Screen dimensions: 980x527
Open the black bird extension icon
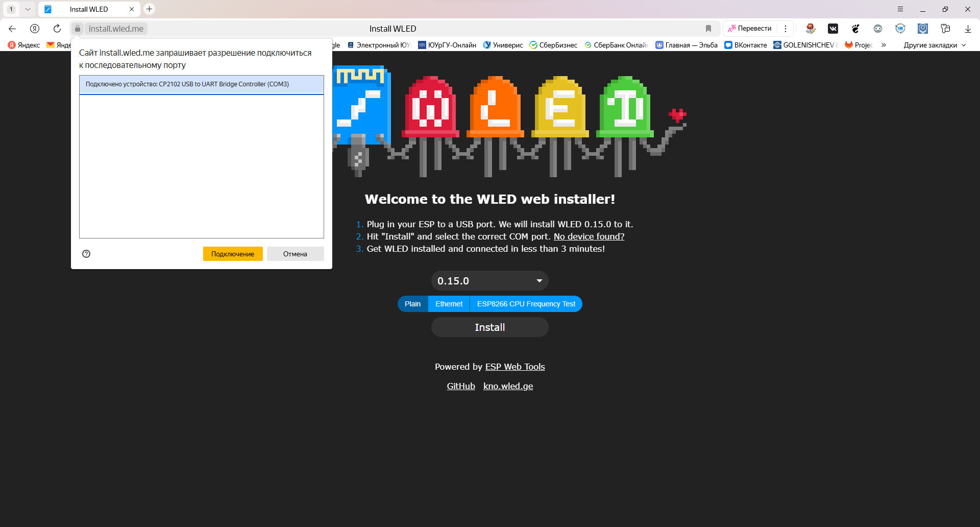click(x=855, y=29)
